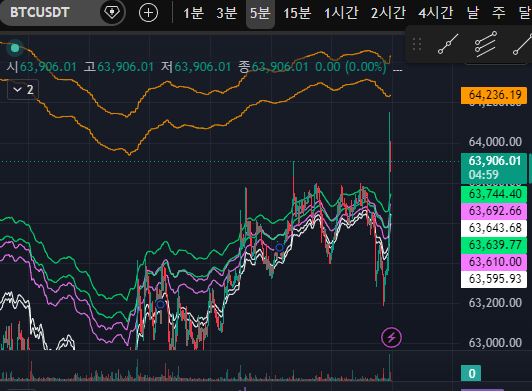Click the pink 63,692.66 price label
532x391 pixels.
tap(494, 211)
